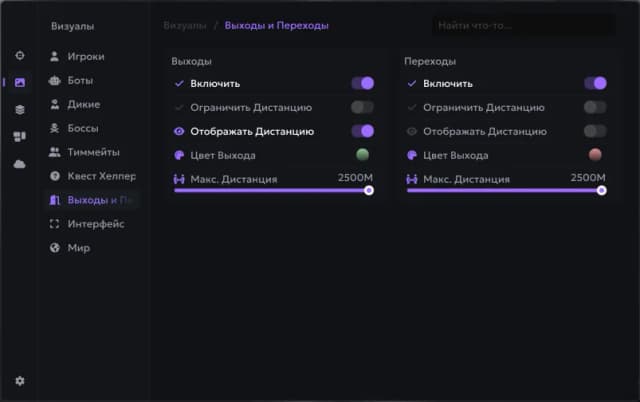Turn off Отображать Дистанцию toggle in Выходы
640x402 pixels.
click(x=362, y=131)
